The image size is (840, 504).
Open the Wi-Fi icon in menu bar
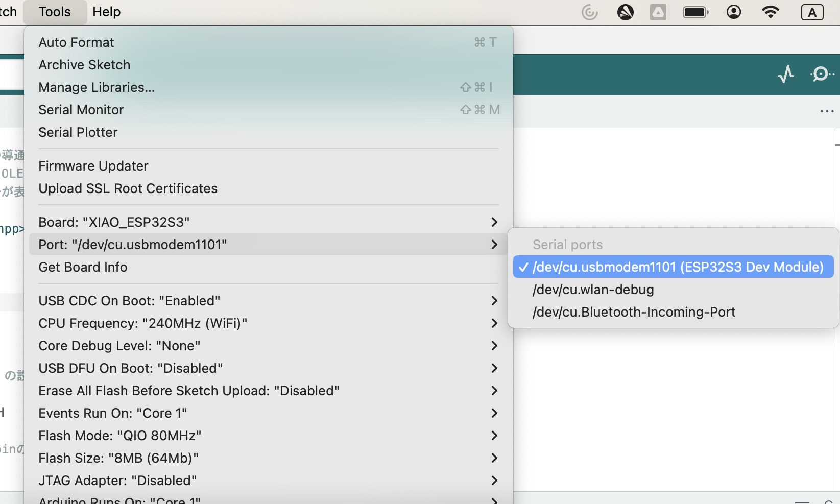point(770,12)
